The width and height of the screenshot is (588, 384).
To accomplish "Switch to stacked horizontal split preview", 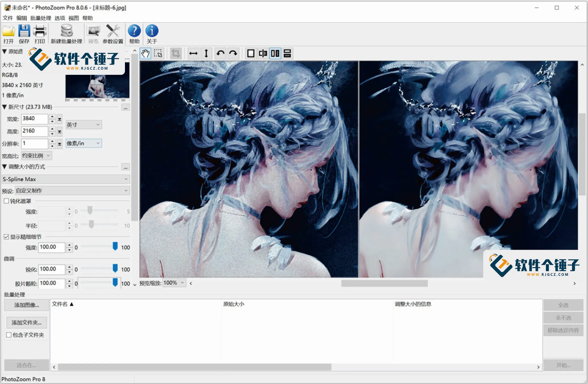I will coord(287,53).
